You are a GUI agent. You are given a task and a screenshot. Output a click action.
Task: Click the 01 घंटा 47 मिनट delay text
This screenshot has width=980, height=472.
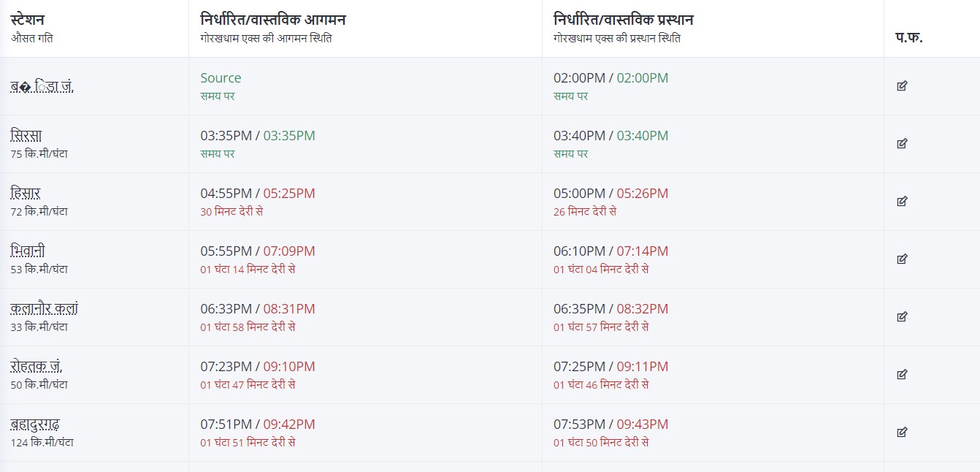[x=248, y=385]
